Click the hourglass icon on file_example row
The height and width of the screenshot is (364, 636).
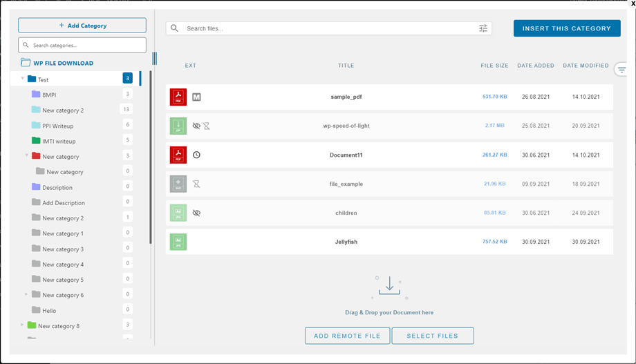click(196, 184)
